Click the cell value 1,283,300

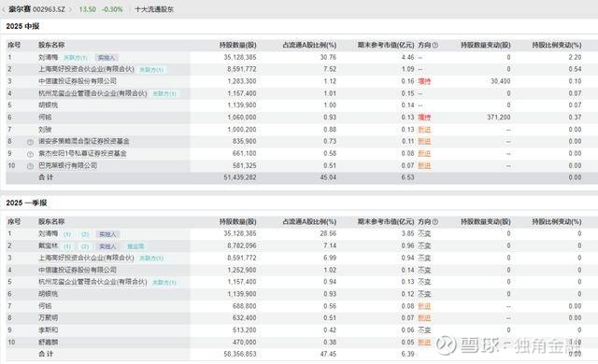point(242,81)
